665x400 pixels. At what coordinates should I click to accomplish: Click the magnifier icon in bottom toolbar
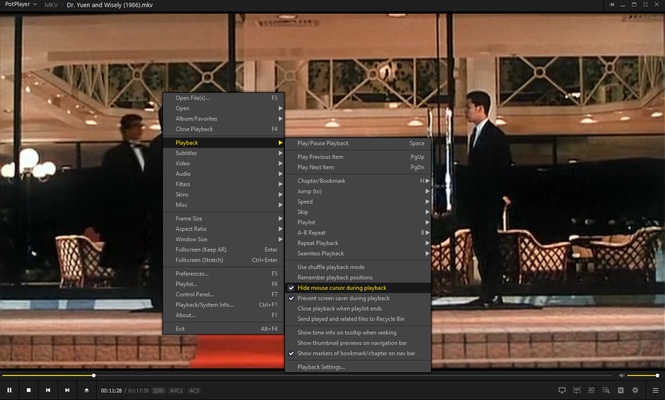606,390
